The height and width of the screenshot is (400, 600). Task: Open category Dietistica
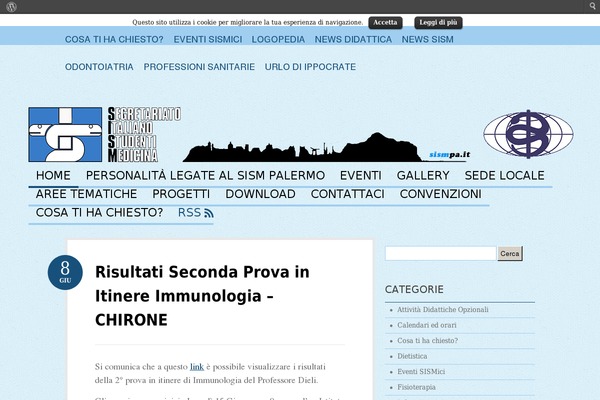[412, 356]
